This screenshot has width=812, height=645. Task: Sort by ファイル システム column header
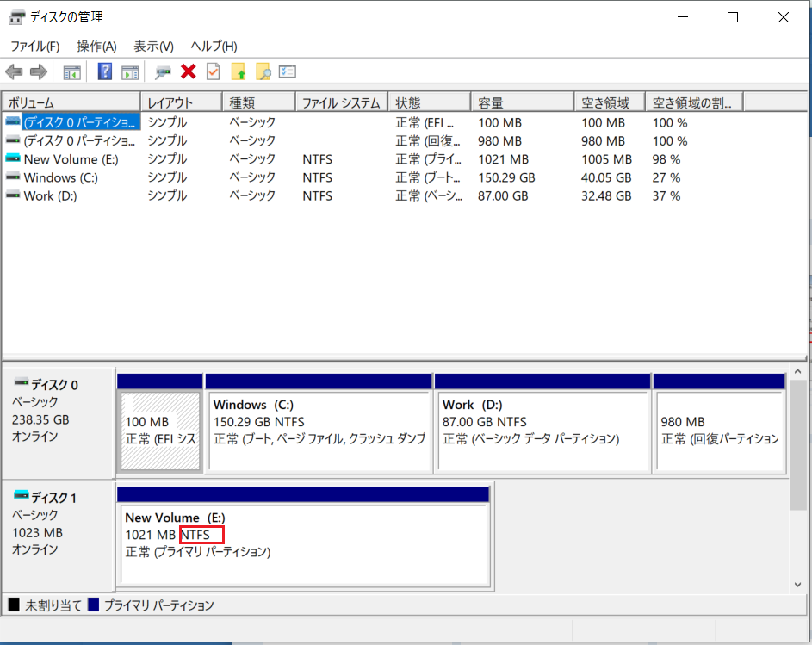[340, 102]
